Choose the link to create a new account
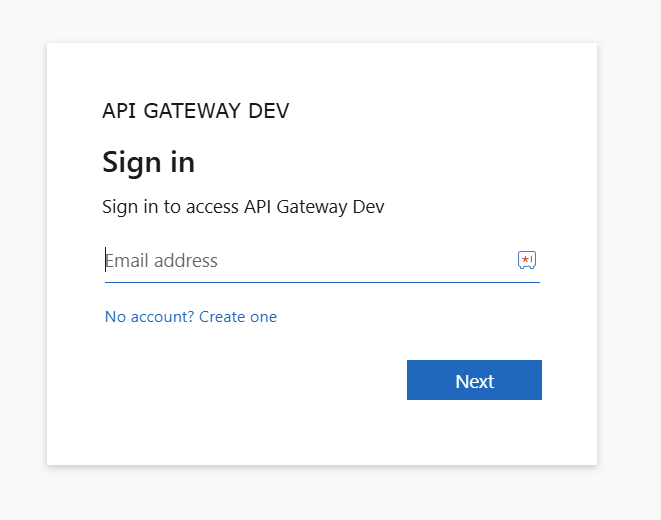This screenshot has width=661, height=520. 191,317
